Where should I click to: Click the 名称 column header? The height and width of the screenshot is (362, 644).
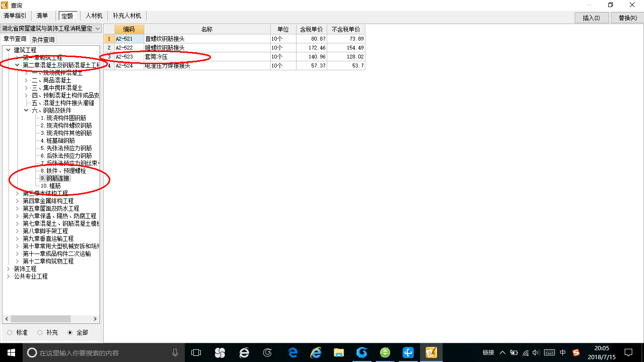pyautogui.click(x=207, y=29)
